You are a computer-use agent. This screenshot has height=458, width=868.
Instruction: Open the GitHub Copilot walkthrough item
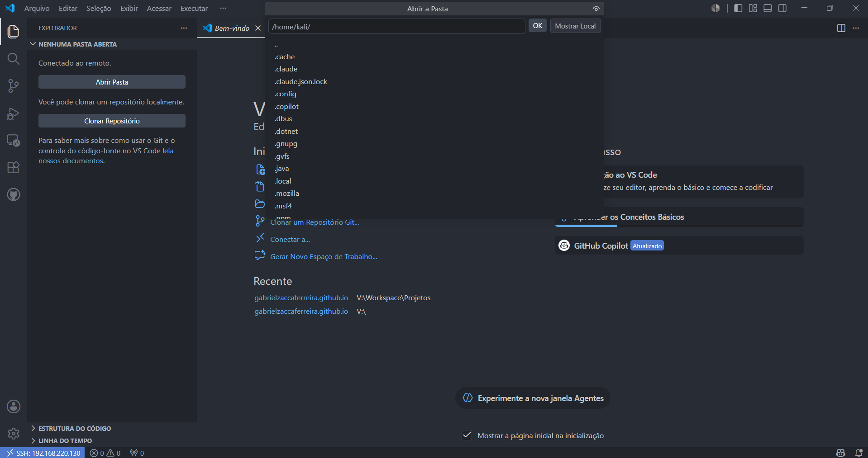[679, 246]
